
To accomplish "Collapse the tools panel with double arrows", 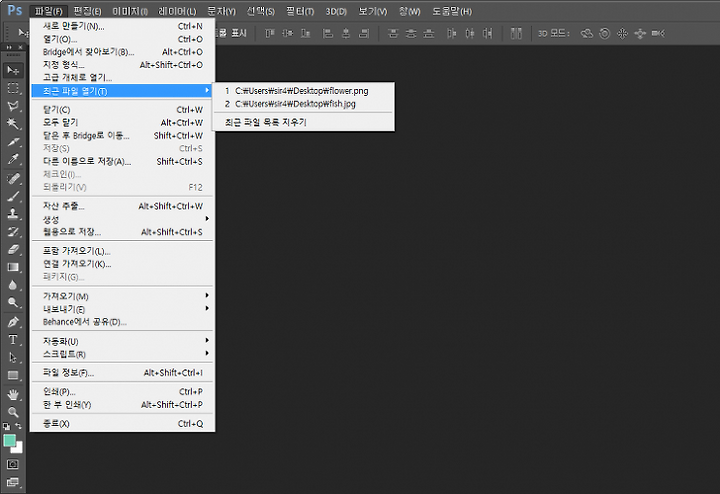I will pos(9,47).
